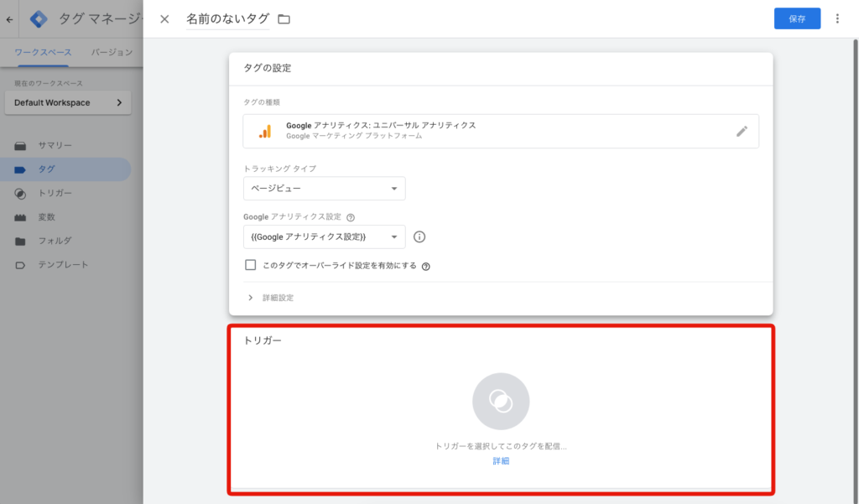The image size is (859, 504).
Task: Open the Default Workspace selector
Action: (68, 102)
